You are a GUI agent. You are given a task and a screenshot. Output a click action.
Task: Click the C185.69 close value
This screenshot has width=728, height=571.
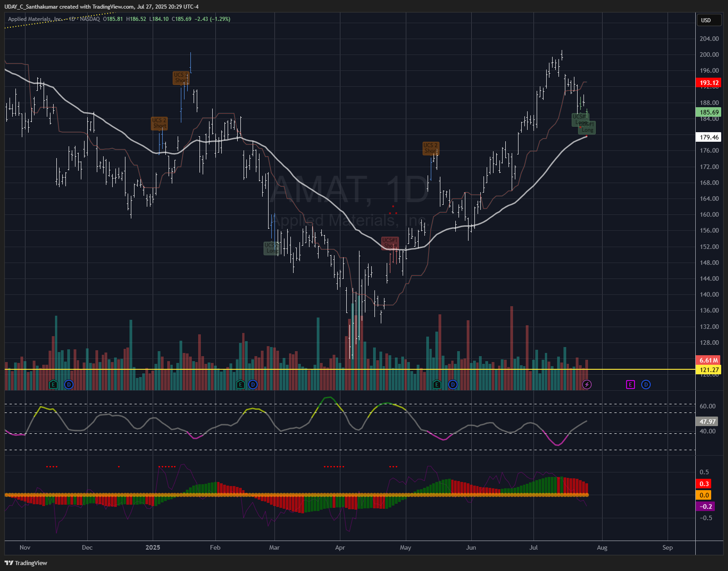coord(182,19)
